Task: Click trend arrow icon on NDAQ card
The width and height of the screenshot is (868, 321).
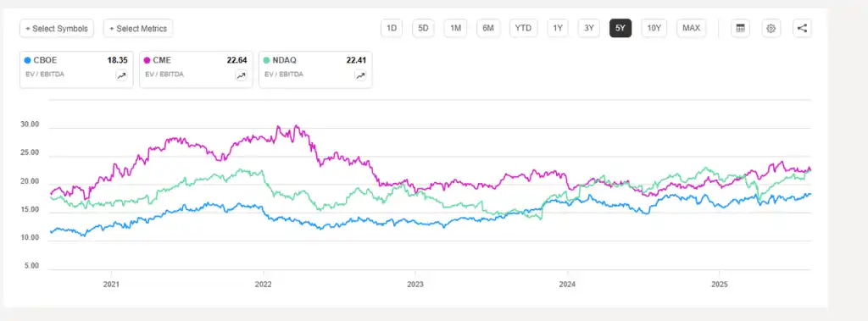Action: [x=360, y=76]
